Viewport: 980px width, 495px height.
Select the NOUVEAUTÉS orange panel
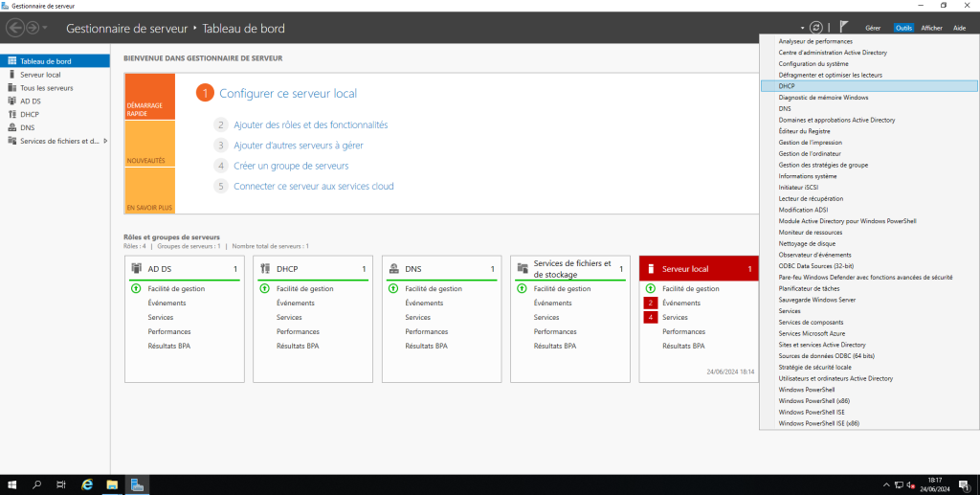click(x=149, y=161)
